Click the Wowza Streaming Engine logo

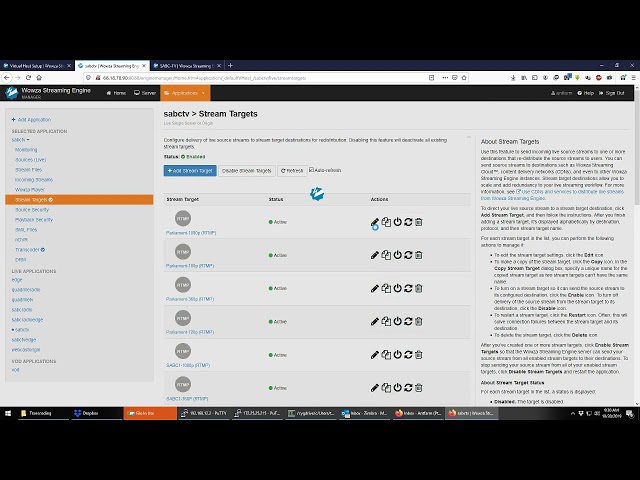coord(11,93)
